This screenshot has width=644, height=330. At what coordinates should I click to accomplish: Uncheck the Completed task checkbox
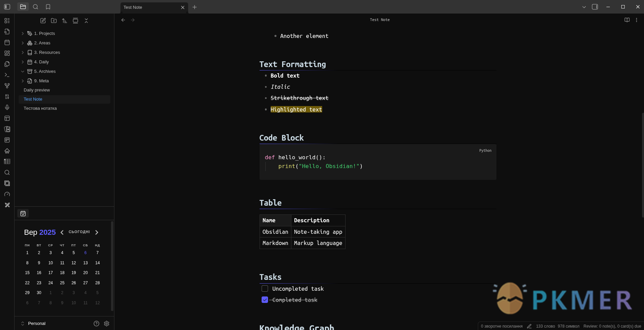[265, 300]
